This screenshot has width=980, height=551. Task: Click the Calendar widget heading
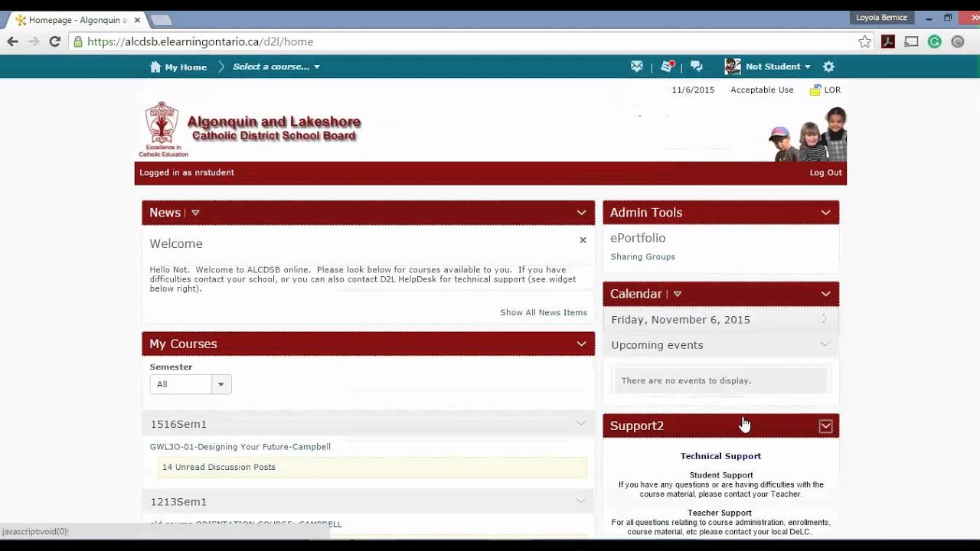click(x=635, y=294)
